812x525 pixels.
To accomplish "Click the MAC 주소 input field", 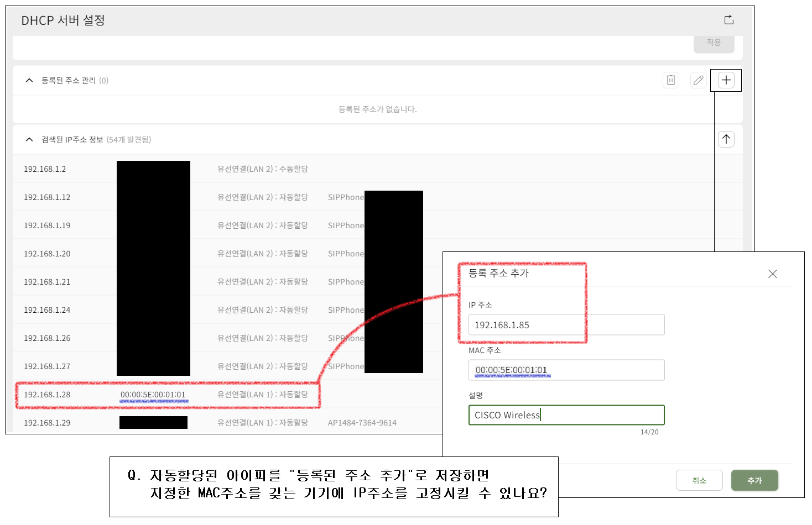I will (566, 370).
